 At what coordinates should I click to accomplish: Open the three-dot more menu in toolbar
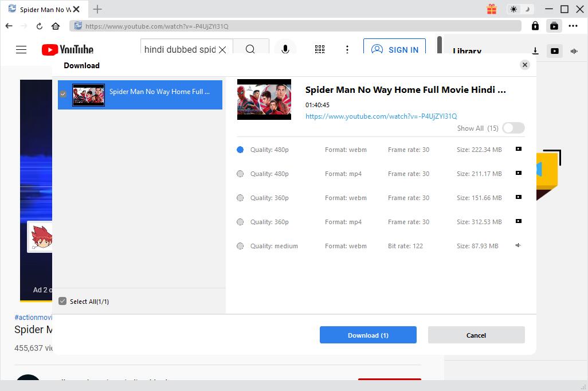point(573,26)
